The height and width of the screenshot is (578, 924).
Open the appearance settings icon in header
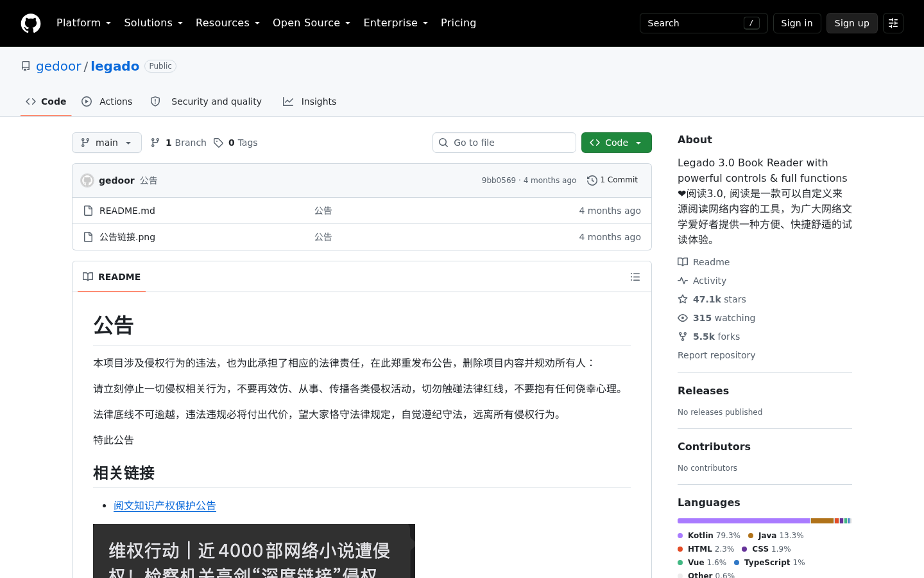[x=893, y=23]
